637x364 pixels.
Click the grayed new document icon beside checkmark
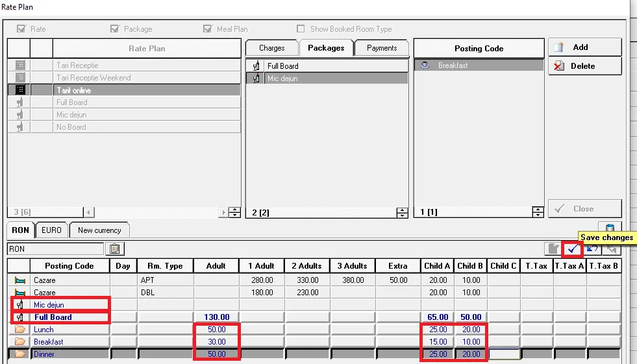pyautogui.click(x=553, y=249)
